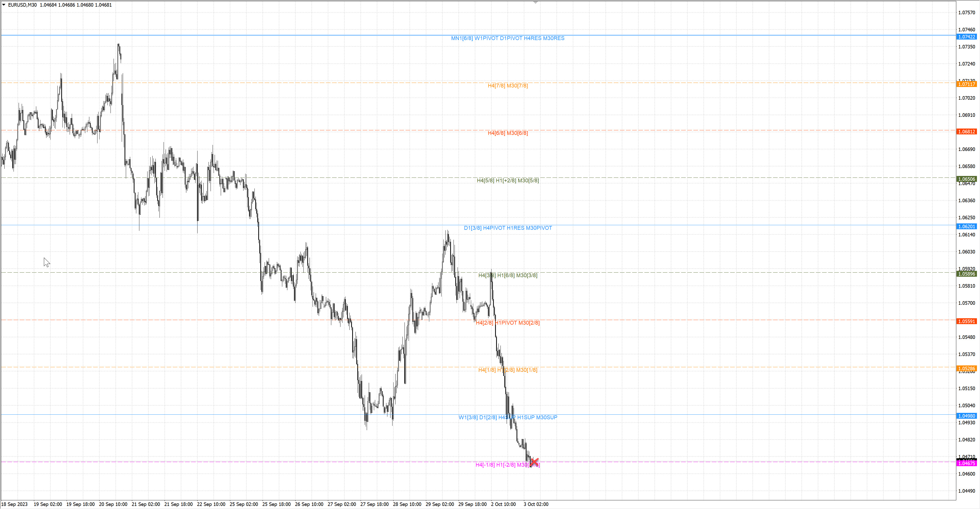The image size is (980, 509).
Task: Click the red X marker on chart
Action: [534, 462]
